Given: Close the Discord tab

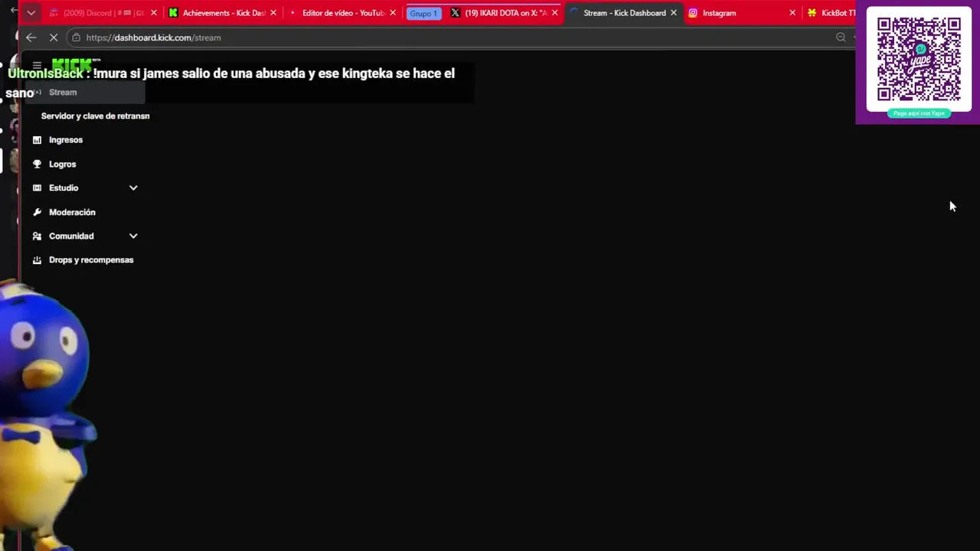Looking at the screenshot, I should coord(154,13).
